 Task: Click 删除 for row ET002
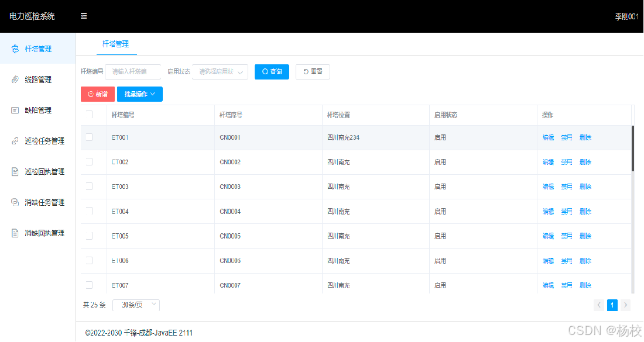click(585, 162)
